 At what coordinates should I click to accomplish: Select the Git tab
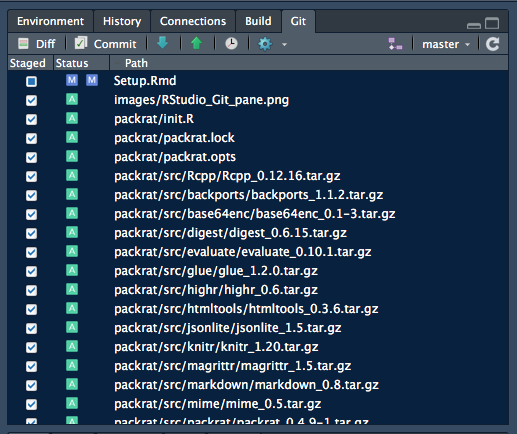pos(298,21)
